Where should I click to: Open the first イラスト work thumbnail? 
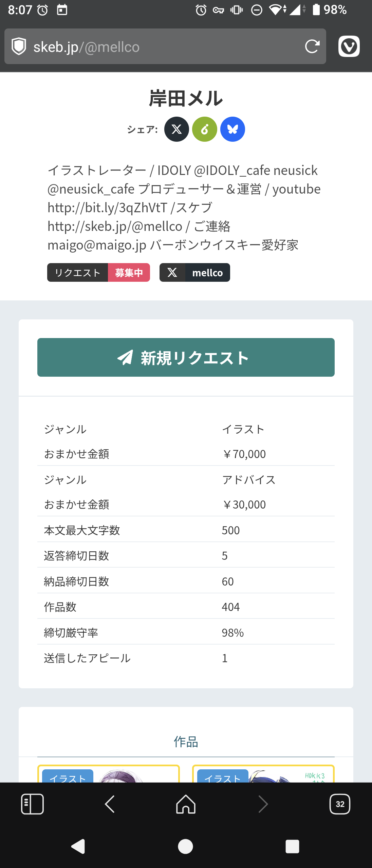pos(109,774)
